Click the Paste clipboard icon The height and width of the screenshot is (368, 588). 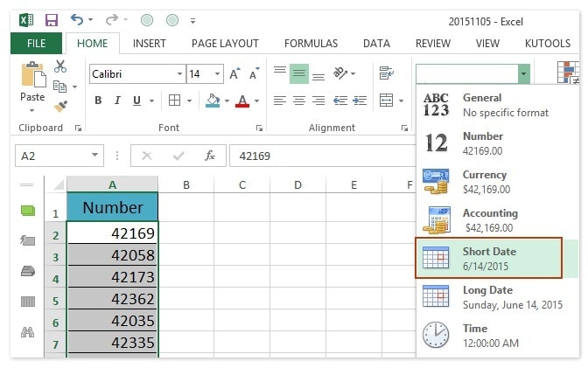33,74
